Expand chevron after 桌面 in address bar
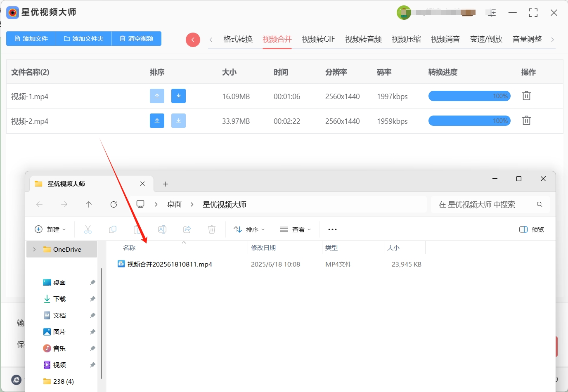The image size is (568, 392). 192,204
